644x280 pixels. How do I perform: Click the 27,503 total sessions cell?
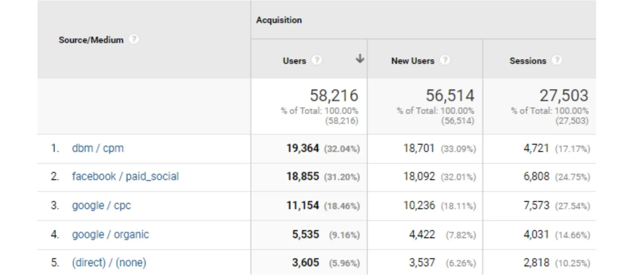pos(564,95)
